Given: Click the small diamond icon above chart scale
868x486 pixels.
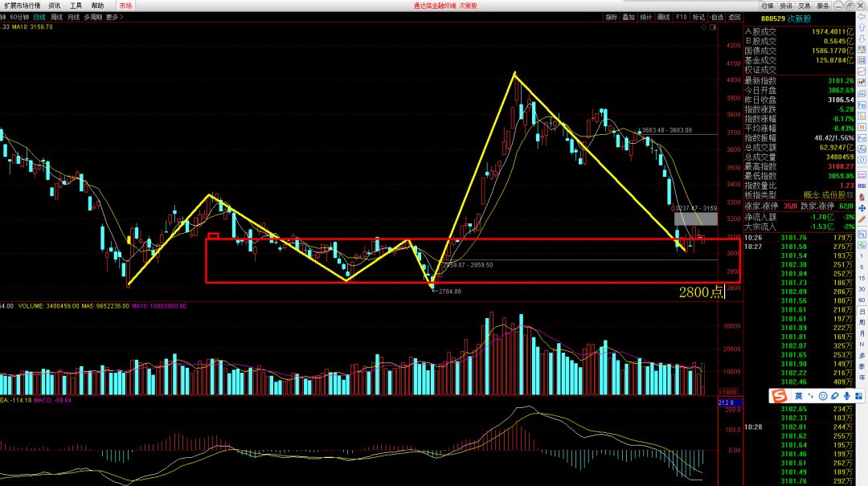Looking at the screenshot, I should click(x=703, y=27).
